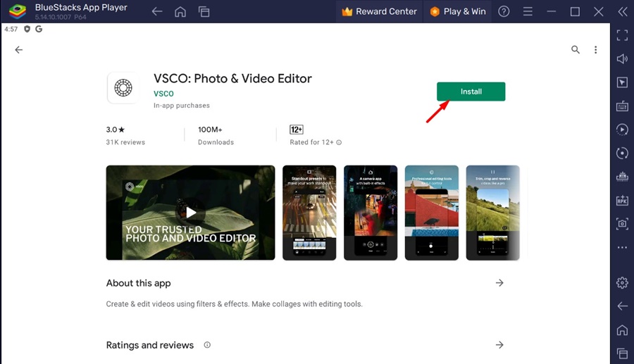Open the camera app screenshot thumbnail
The image size is (634, 364).
[x=371, y=213]
